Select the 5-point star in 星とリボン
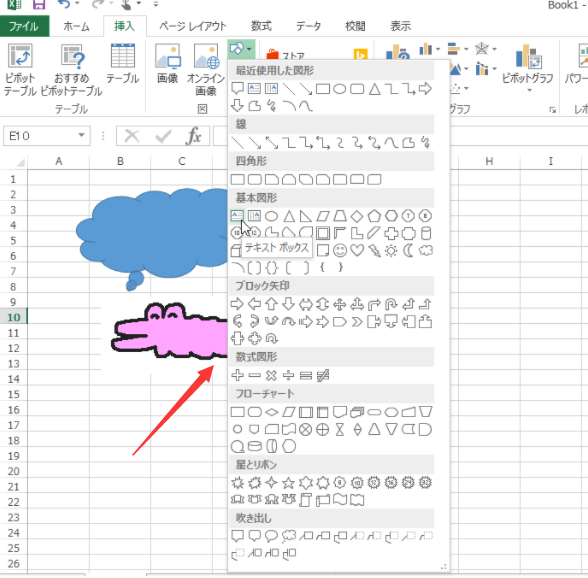 288,483
